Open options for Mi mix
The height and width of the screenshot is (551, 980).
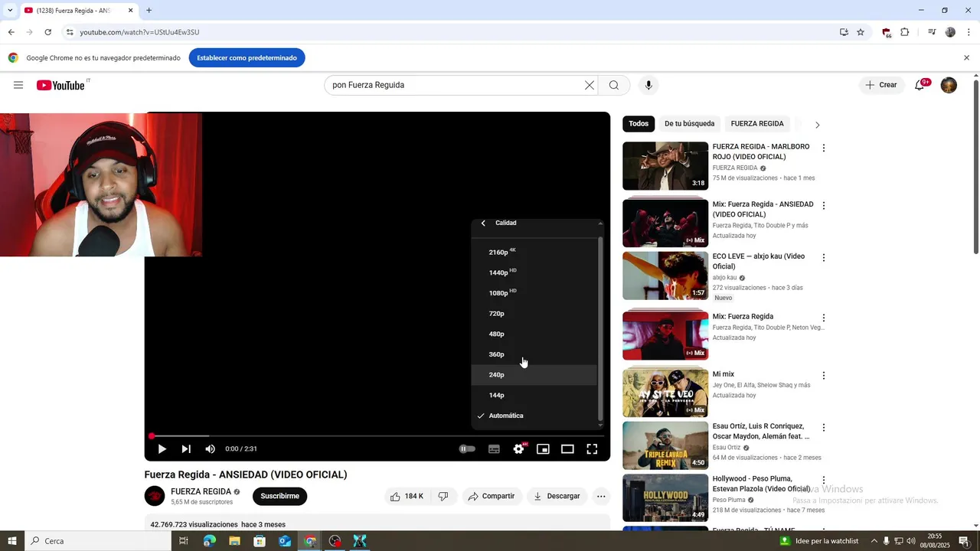[x=824, y=376]
